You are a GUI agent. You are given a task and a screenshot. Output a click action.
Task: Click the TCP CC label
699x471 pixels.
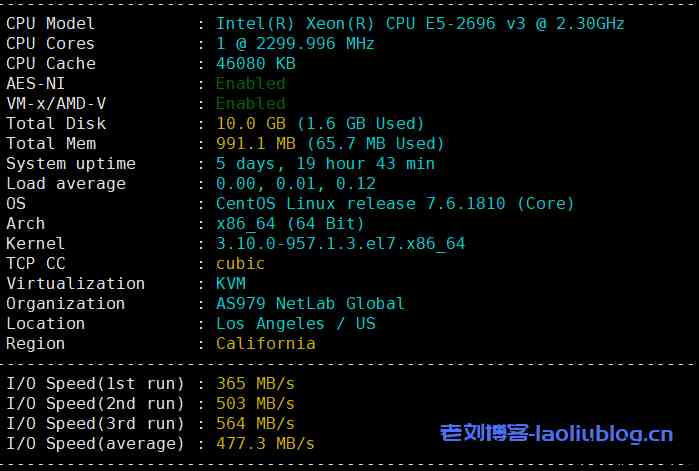coord(36,263)
